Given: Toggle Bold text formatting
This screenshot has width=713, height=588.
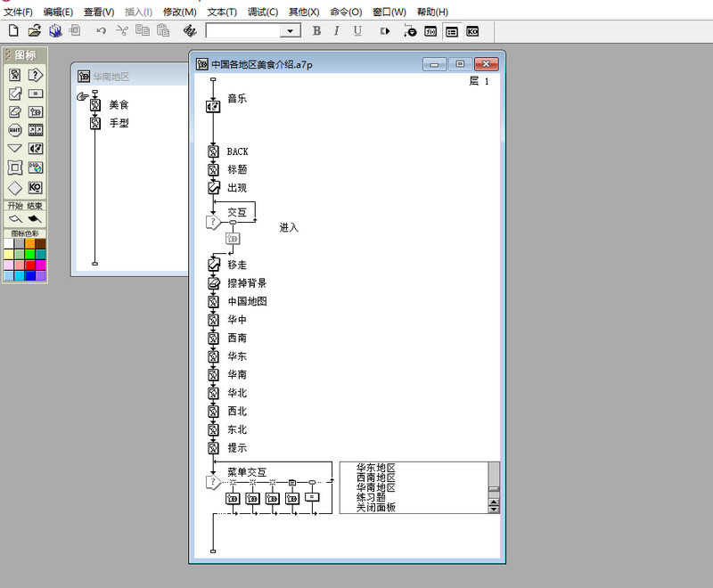Looking at the screenshot, I should click(x=317, y=31).
